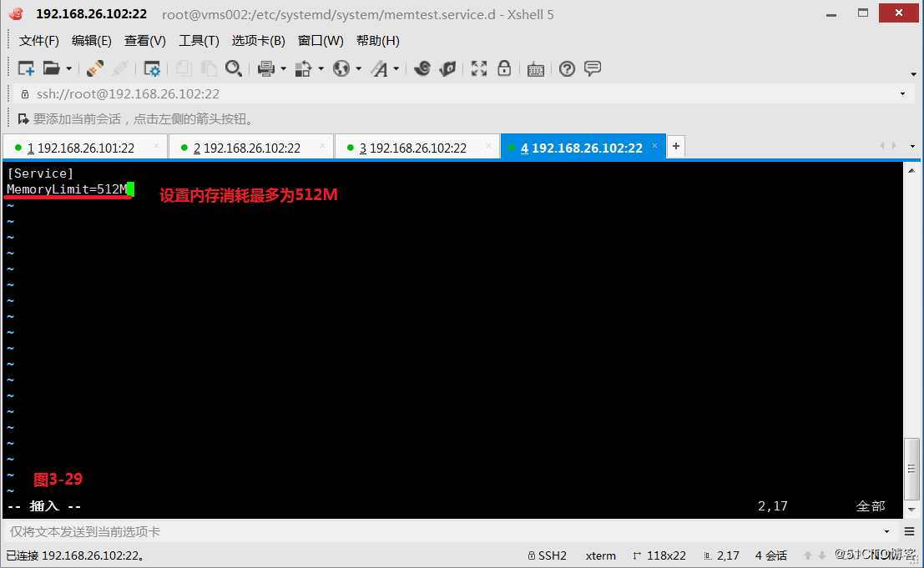The width and height of the screenshot is (924, 568).
Task: Open toolbar options arrow at far right
Action: click(913, 74)
